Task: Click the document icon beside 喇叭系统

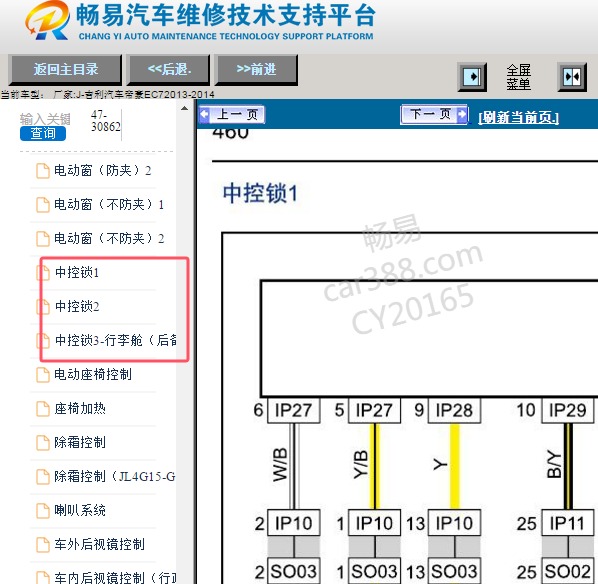Action: click(x=43, y=511)
